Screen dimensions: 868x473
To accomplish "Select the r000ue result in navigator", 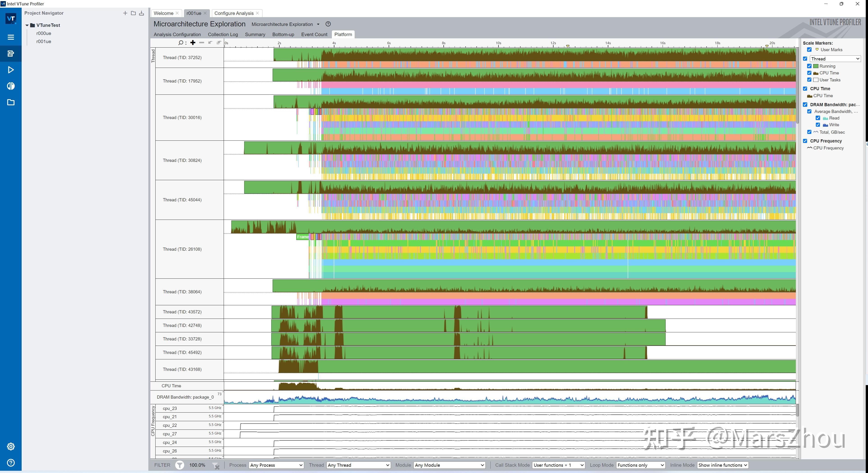I will (44, 33).
